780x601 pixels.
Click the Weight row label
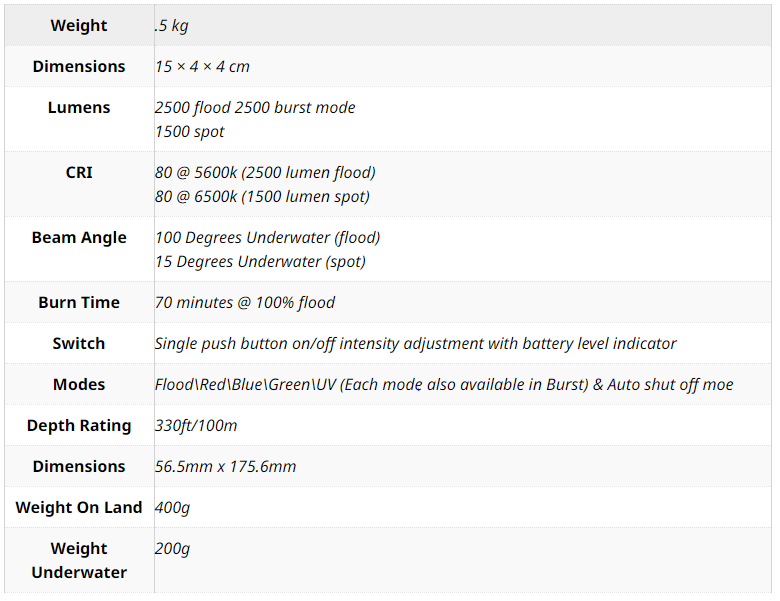[x=79, y=25]
